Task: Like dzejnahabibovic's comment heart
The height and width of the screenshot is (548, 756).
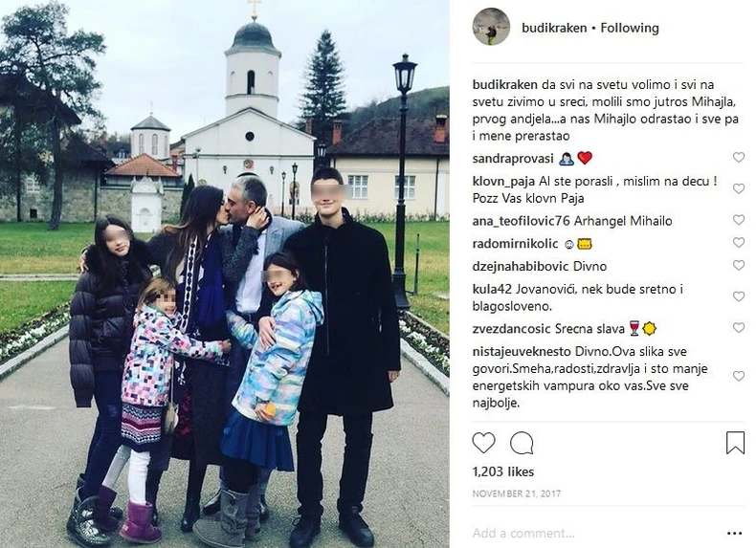Action: coord(739,265)
